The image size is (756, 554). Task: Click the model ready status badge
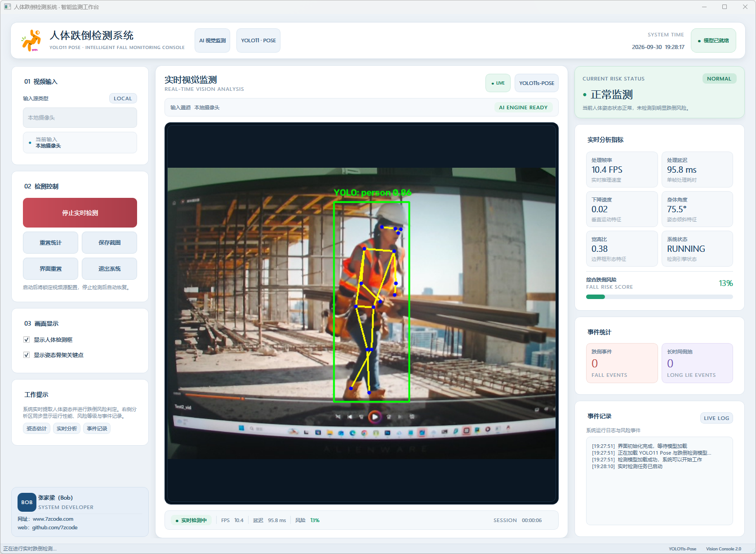[x=713, y=40]
